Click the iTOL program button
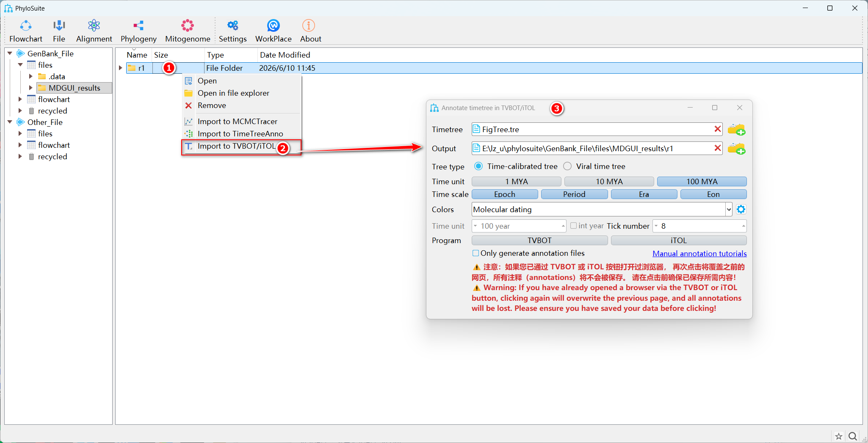The height and width of the screenshot is (443, 868). [x=679, y=241]
